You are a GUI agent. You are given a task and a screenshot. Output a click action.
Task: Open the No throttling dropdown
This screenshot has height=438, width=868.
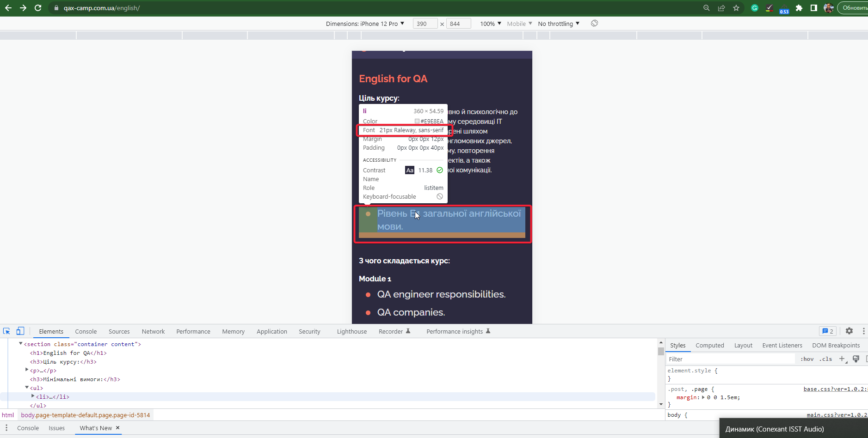[558, 23]
